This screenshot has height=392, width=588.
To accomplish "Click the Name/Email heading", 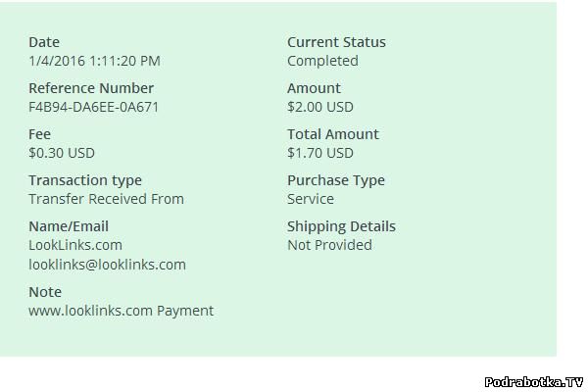I will click(x=69, y=226).
